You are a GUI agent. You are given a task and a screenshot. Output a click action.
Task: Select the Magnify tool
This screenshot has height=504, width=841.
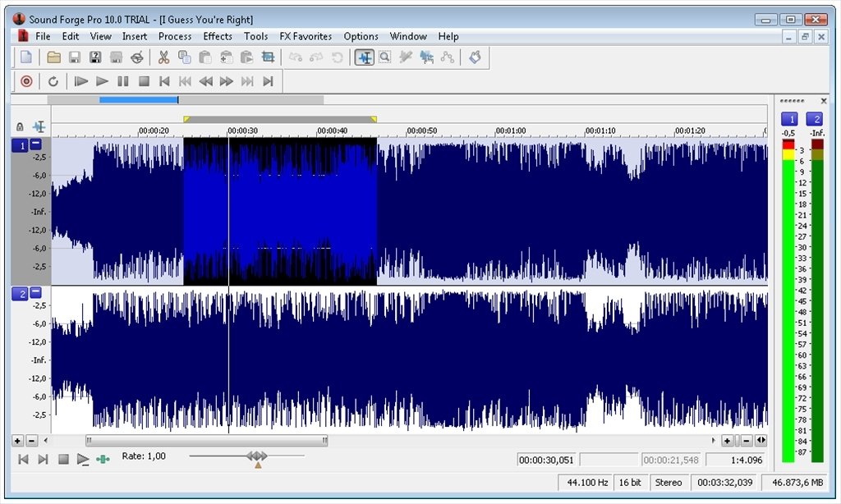(385, 57)
